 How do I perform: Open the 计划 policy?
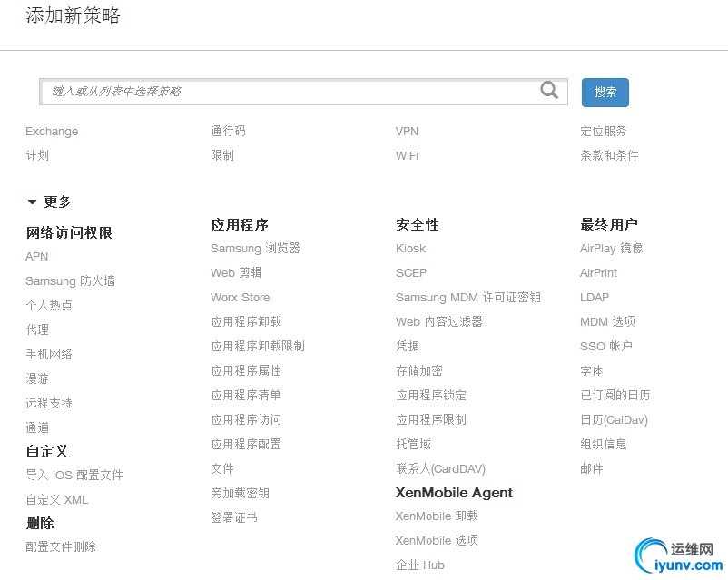click(37, 155)
